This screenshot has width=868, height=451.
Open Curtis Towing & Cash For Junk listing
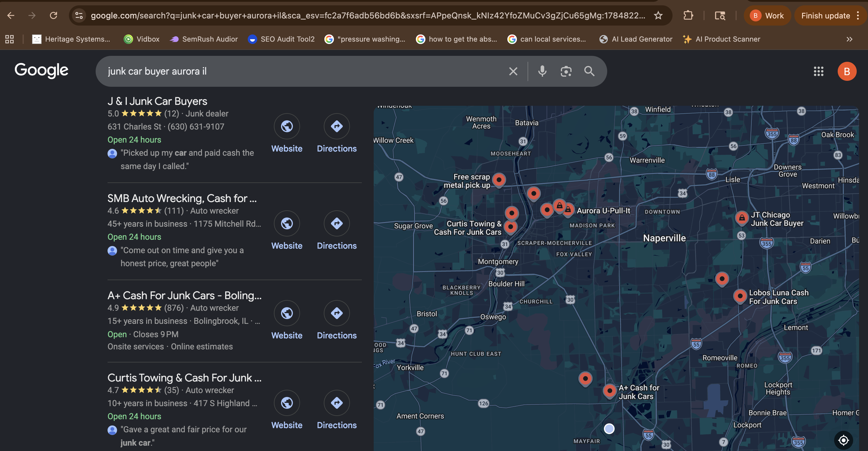click(184, 378)
